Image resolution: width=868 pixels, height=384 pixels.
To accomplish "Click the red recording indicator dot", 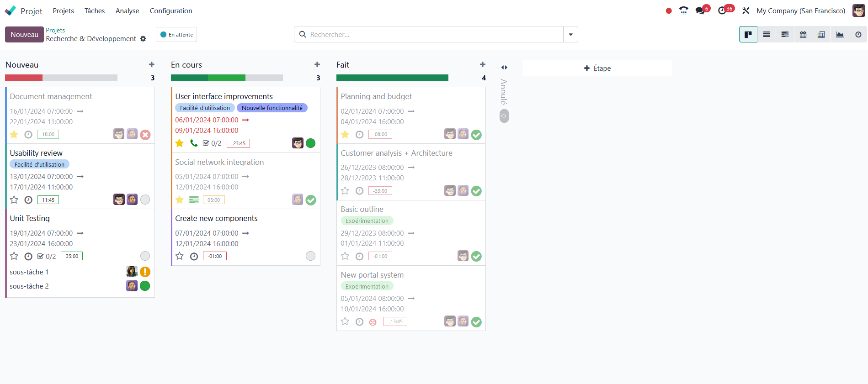I will click(669, 11).
